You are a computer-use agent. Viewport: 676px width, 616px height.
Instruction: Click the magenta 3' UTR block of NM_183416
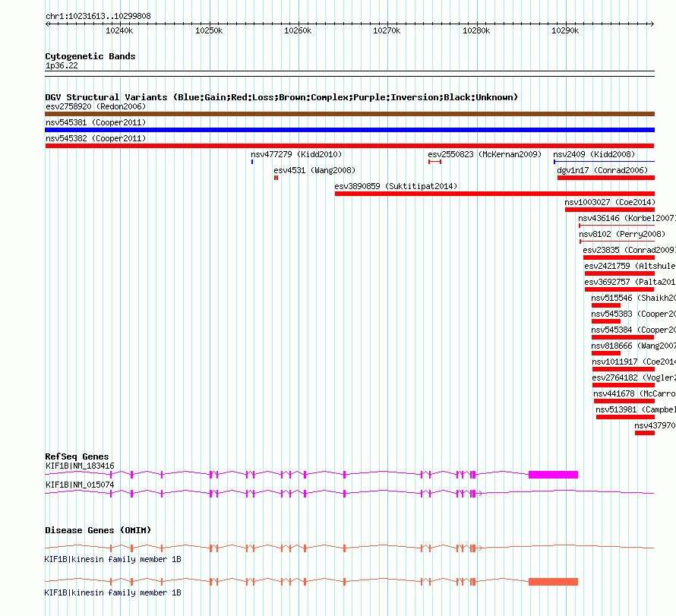pyautogui.click(x=553, y=475)
